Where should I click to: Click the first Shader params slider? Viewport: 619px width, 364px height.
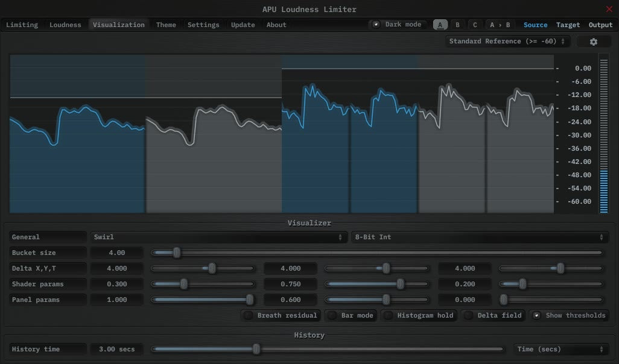203,284
